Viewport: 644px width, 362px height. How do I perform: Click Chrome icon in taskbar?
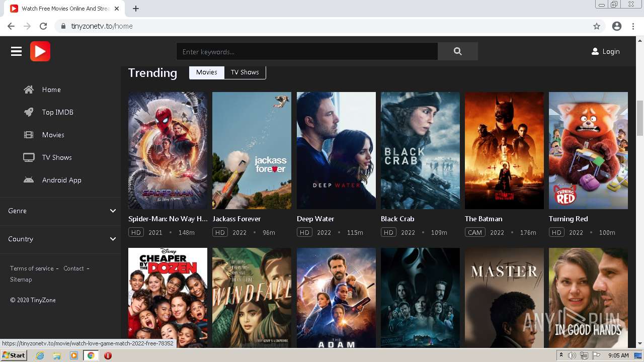pos(91,355)
